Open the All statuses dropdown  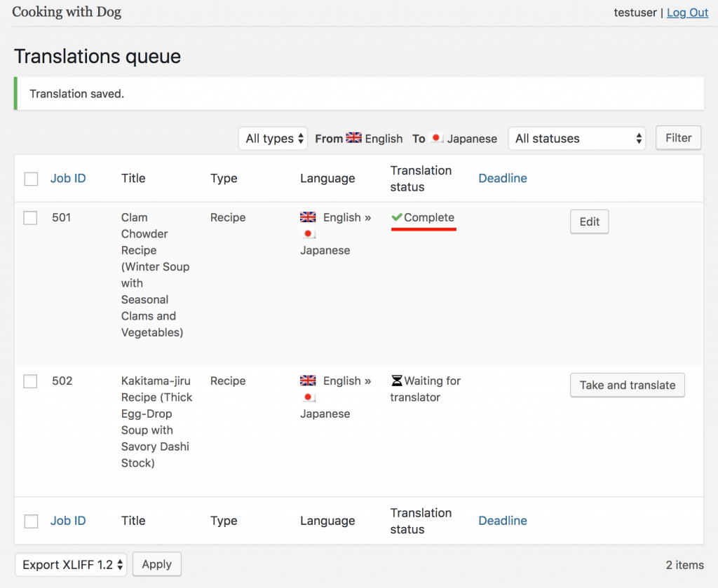click(x=577, y=138)
